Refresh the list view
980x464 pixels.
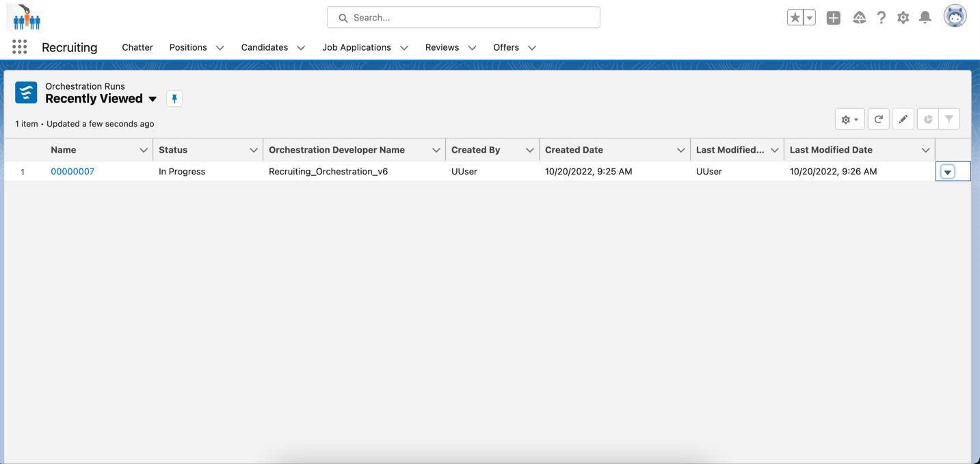[879, 119]
